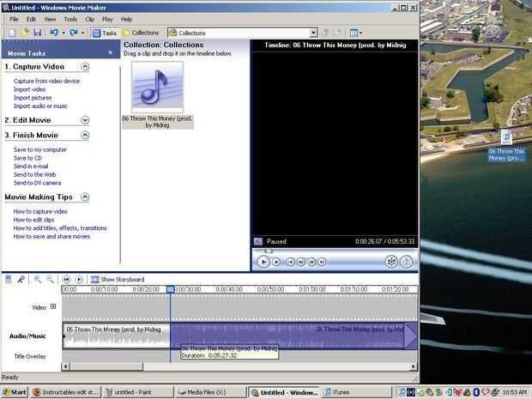This screenshot has height=399, width=532.
Task: Click the Play Timeline button
Action: pos(79,279)
